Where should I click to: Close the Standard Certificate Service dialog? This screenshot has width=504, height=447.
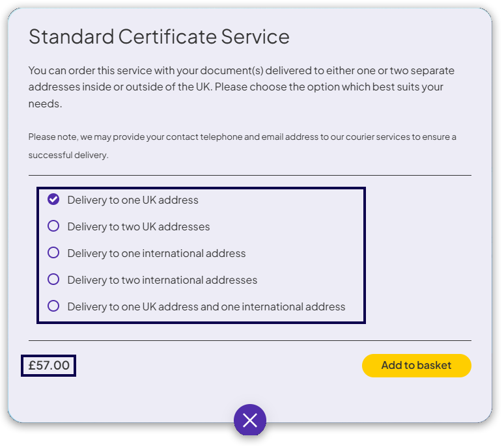(250, 420)
